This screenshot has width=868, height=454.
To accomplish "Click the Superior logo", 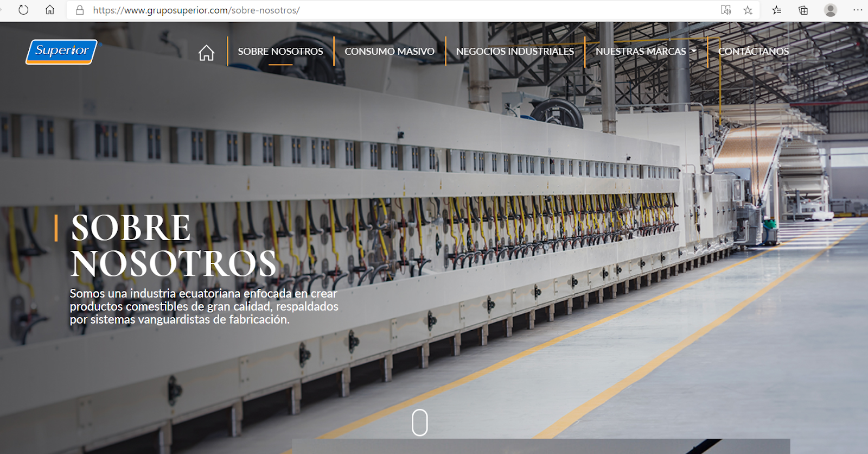I will pos(62,52).
